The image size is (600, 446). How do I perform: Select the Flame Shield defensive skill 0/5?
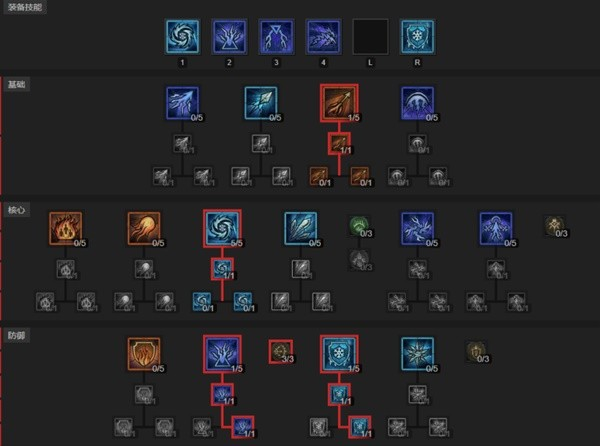pyautogui.click(x=144, y=354)
